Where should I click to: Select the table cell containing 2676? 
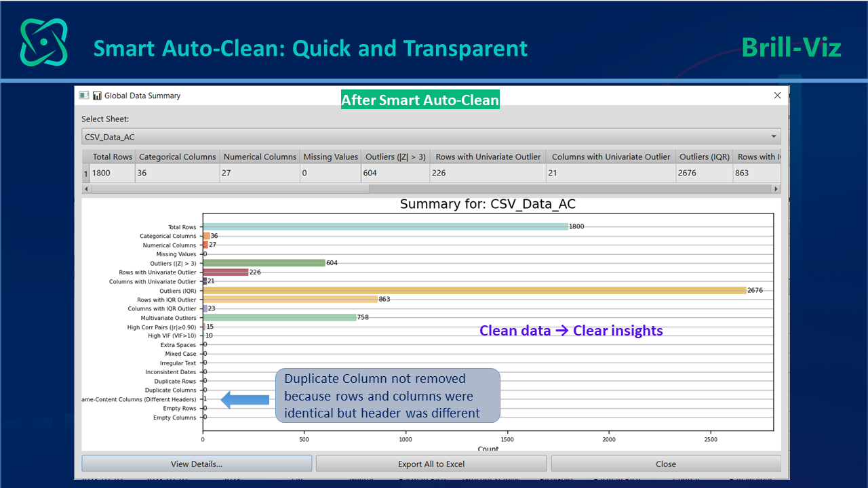pyautogui.click(x=705, y=173)
